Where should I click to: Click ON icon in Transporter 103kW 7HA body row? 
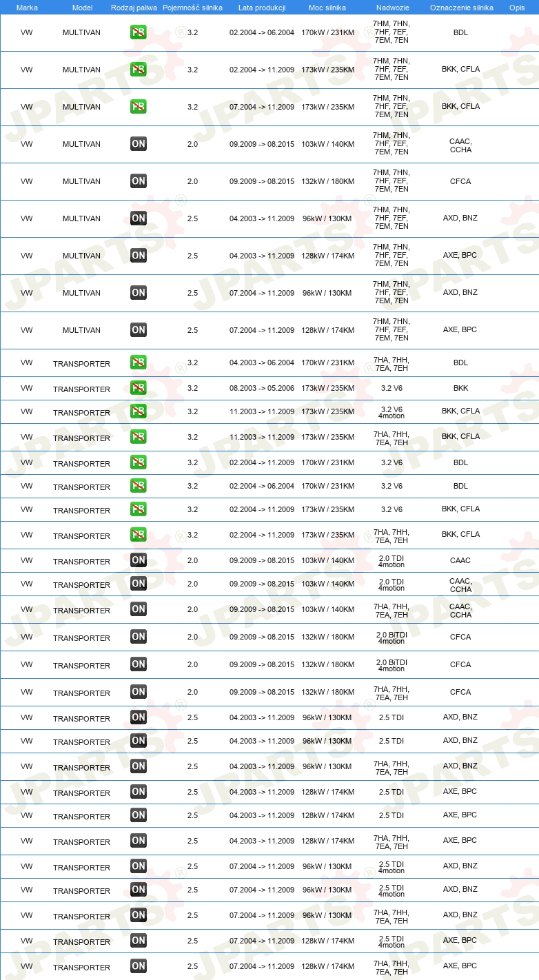tap(139, 609)
